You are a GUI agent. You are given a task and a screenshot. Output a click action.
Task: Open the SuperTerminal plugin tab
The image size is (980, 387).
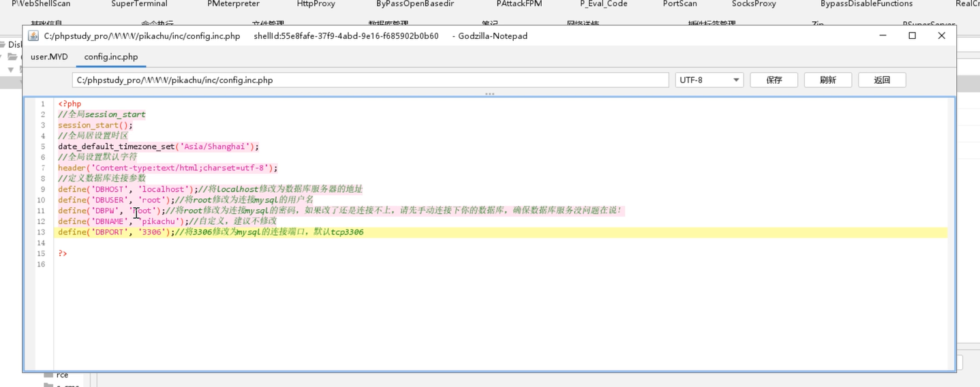point(139,4)
